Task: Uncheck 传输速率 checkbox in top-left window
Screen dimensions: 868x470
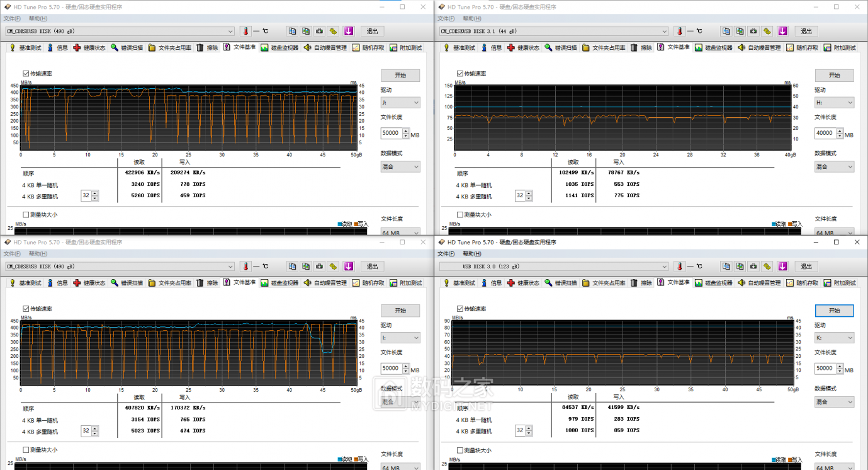Action: tap(26, 74)
